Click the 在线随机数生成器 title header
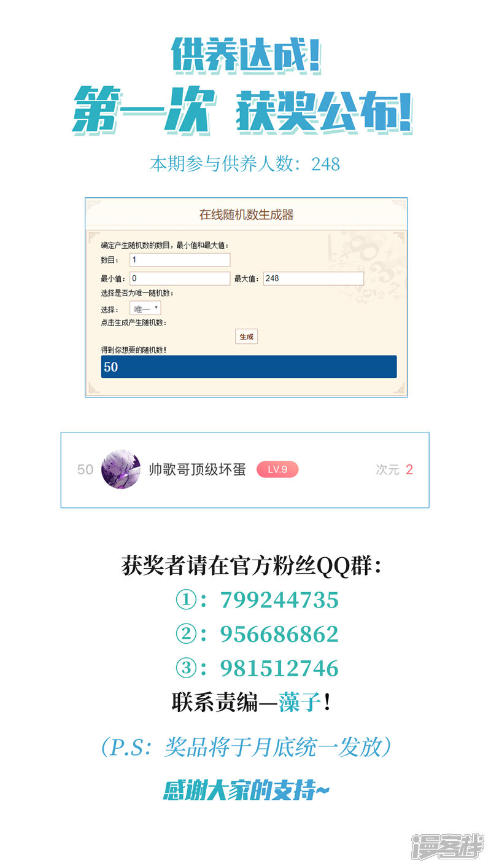 click(x=246, y=214)
